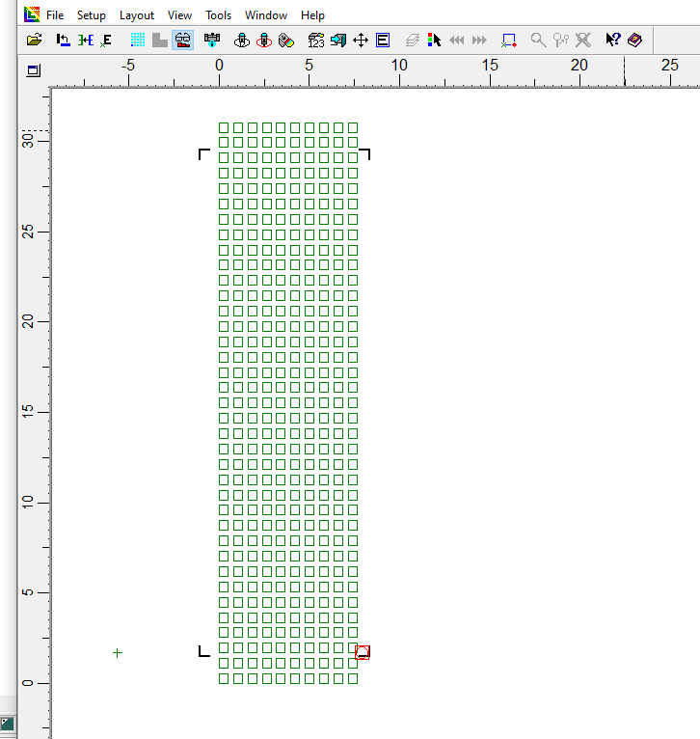Click the RGB squares with cursor icon
This screenshot has width=700, height=739.
(x=434, y=41)
